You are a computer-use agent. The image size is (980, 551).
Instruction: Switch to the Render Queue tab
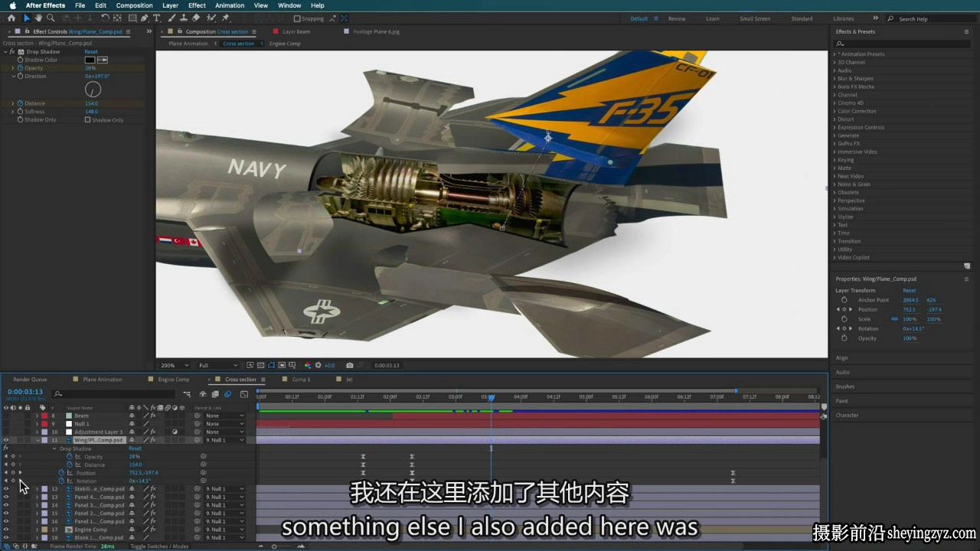tap(30, 380)
